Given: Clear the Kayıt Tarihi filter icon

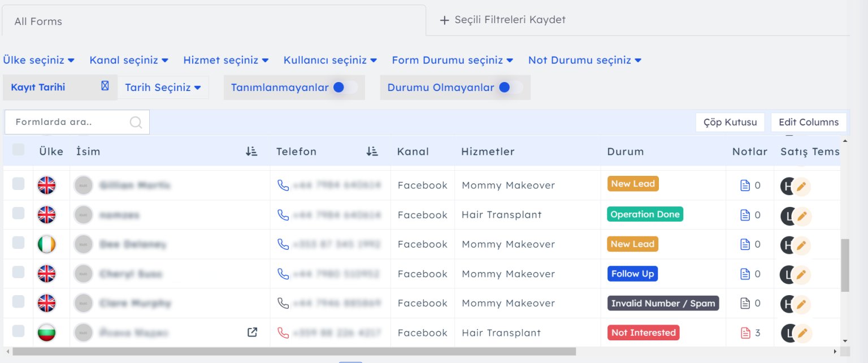Looking at the screenshot, I should tap(105, 87).
